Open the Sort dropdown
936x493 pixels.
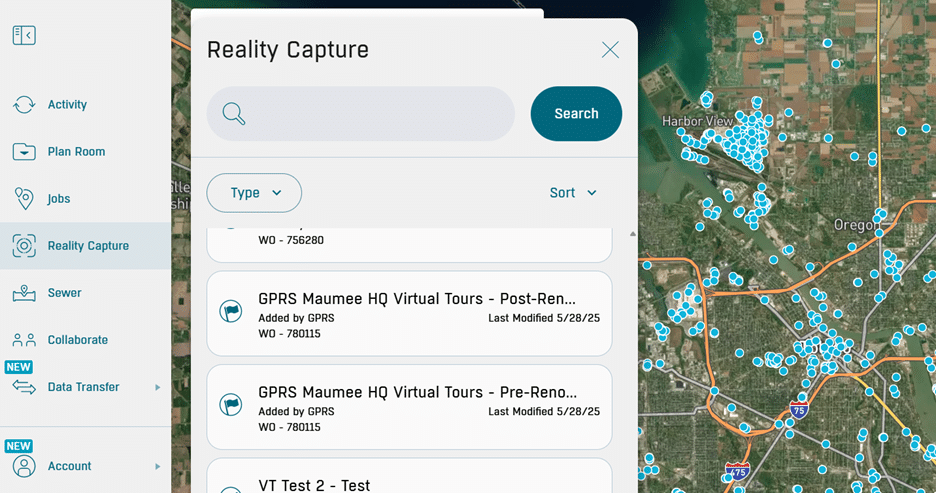click(573, 193)
